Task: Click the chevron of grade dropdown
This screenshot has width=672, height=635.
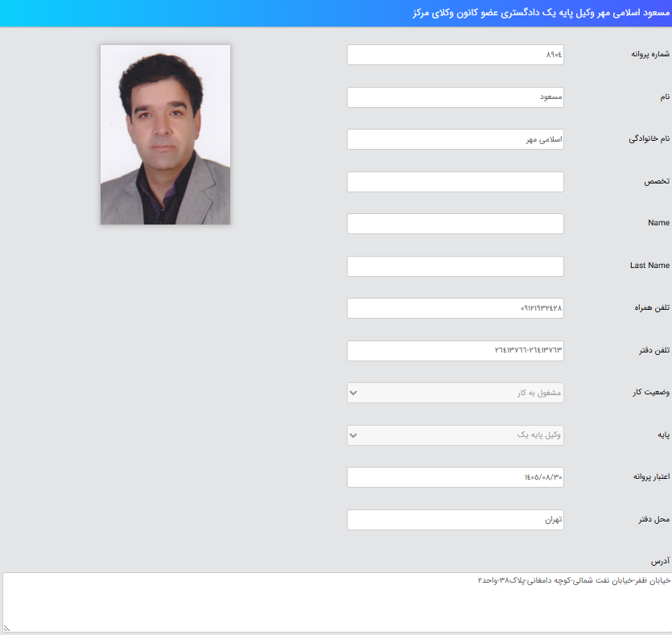Action: point(353,435)
